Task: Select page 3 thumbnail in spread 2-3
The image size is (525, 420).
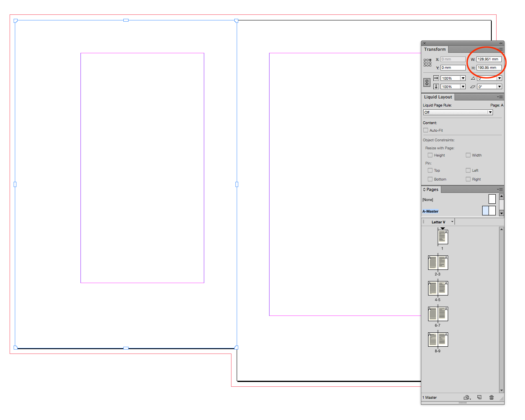Action: (443, 263)
